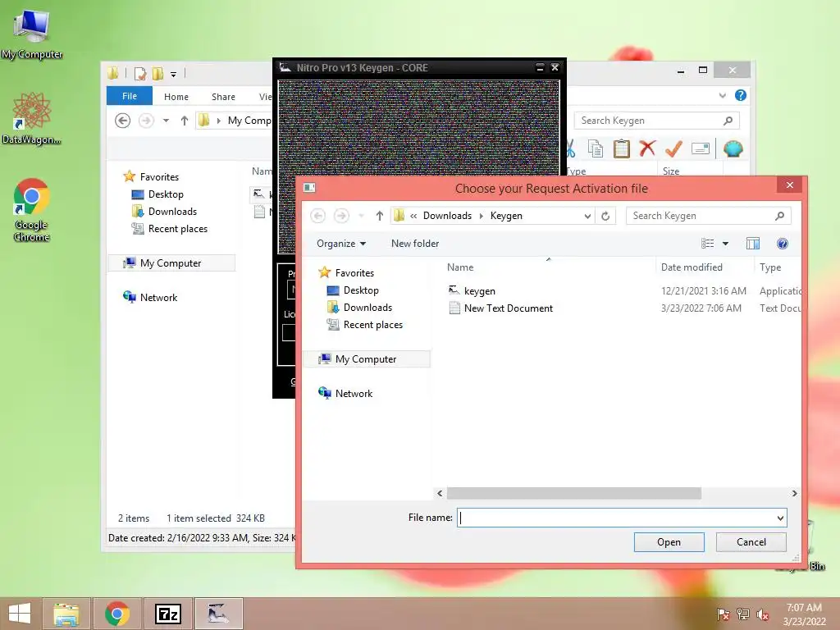Select Downloads in Explorer sidebar
Screen dimensions: 840x630
172,212
